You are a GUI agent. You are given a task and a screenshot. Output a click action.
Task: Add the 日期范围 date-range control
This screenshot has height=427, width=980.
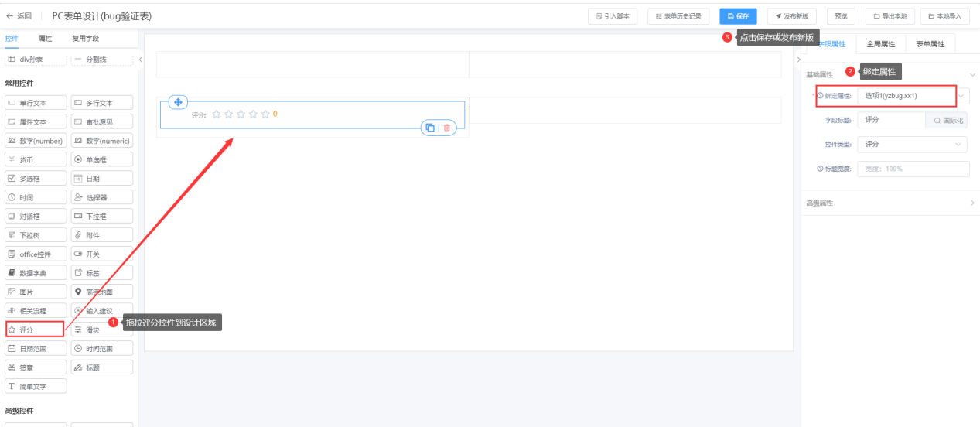(x=36, y=349)
